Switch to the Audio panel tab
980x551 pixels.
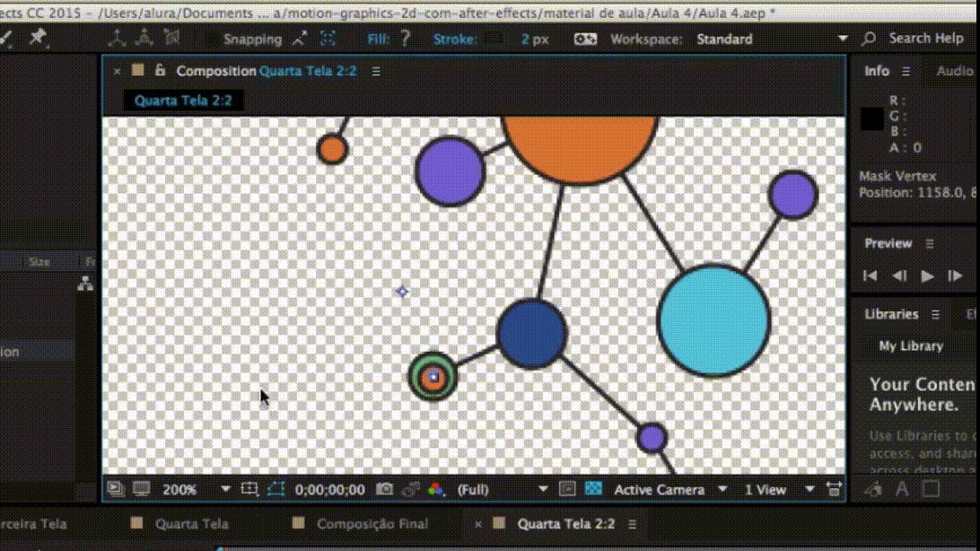(x=954, y=71)
